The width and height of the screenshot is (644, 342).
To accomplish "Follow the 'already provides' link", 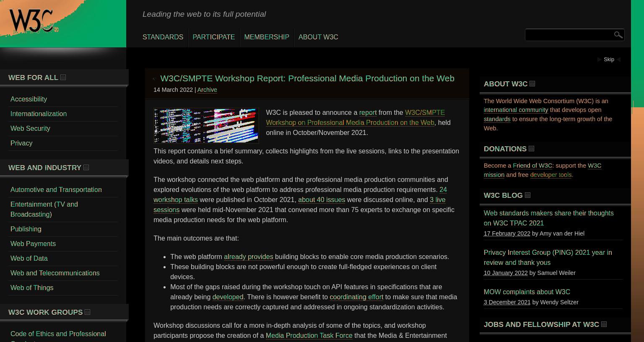I will (x=248, y=256).
